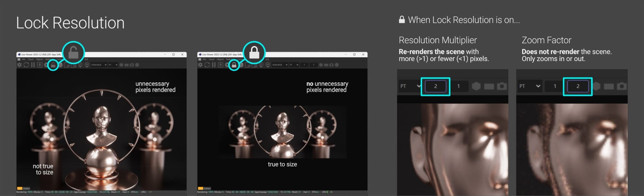644x196 pixels.
Task: Click the camera icon in right Live Viewer toolbar
Action: tap(331, 65)
